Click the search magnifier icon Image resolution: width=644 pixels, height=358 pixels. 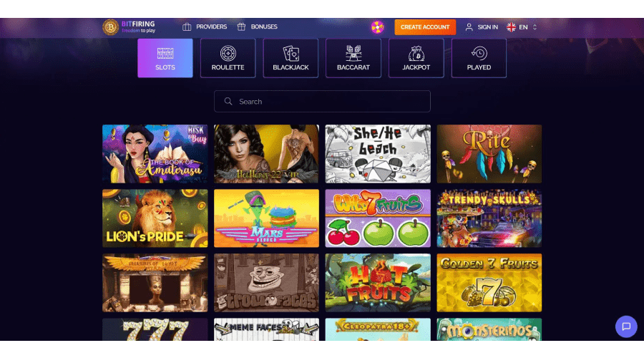tap(228, 101)
